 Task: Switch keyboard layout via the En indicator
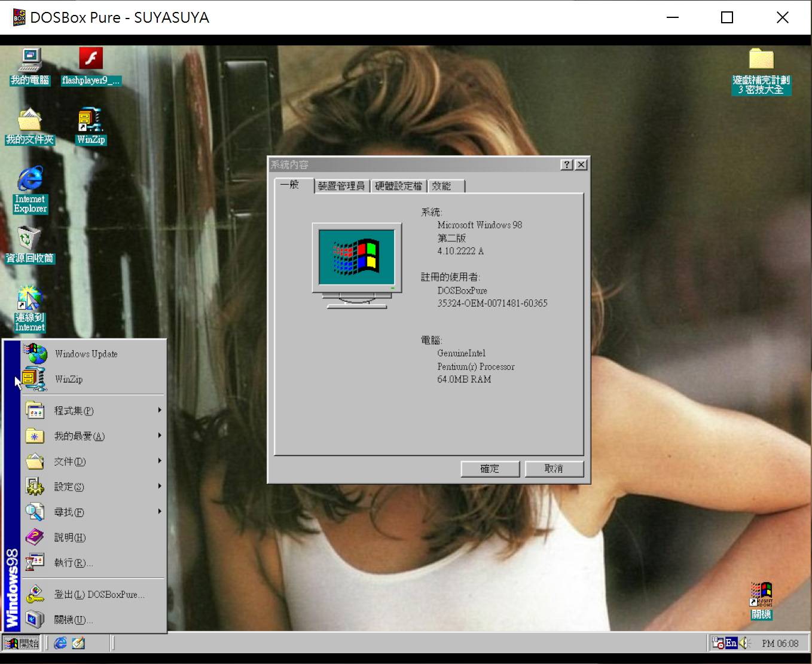click(731, 643)
